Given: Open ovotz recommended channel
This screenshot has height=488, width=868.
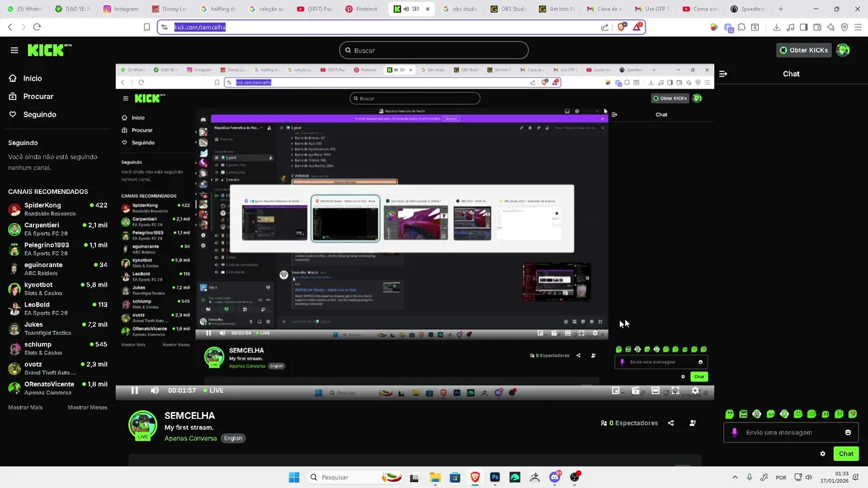Looking at the screenshot, I should click(58, 368).
